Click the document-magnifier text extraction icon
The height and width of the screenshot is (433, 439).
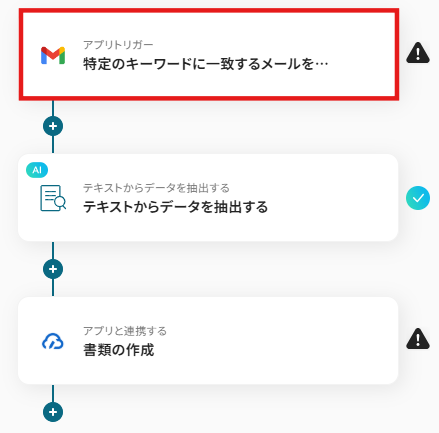(53, 198)
